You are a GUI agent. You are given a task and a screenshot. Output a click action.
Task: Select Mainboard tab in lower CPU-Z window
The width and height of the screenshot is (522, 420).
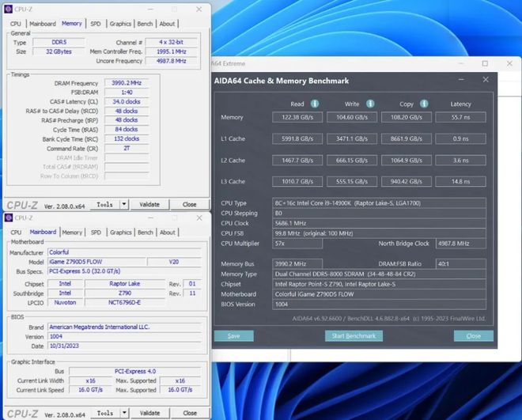pyautogui.click(x=43, y=232)
